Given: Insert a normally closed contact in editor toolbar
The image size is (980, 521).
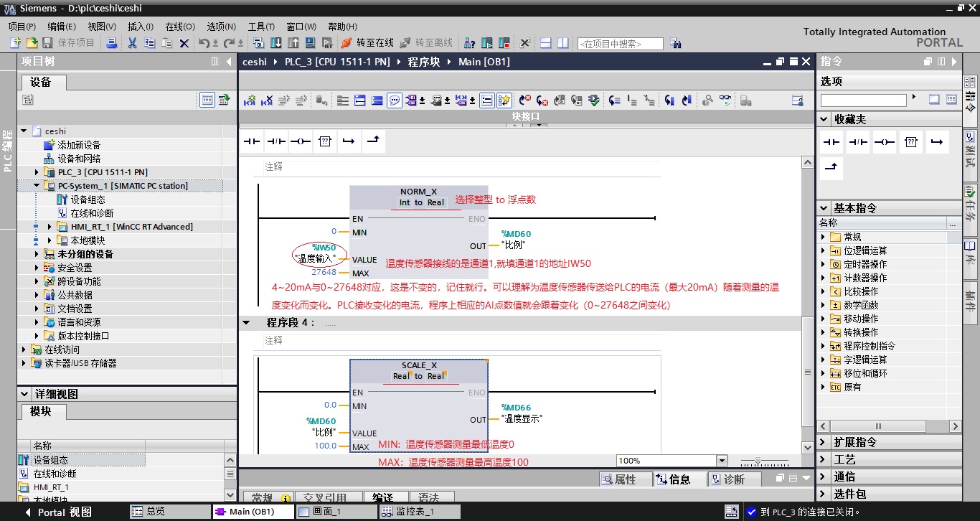Looking at the screenshot, I should [276, 141].
